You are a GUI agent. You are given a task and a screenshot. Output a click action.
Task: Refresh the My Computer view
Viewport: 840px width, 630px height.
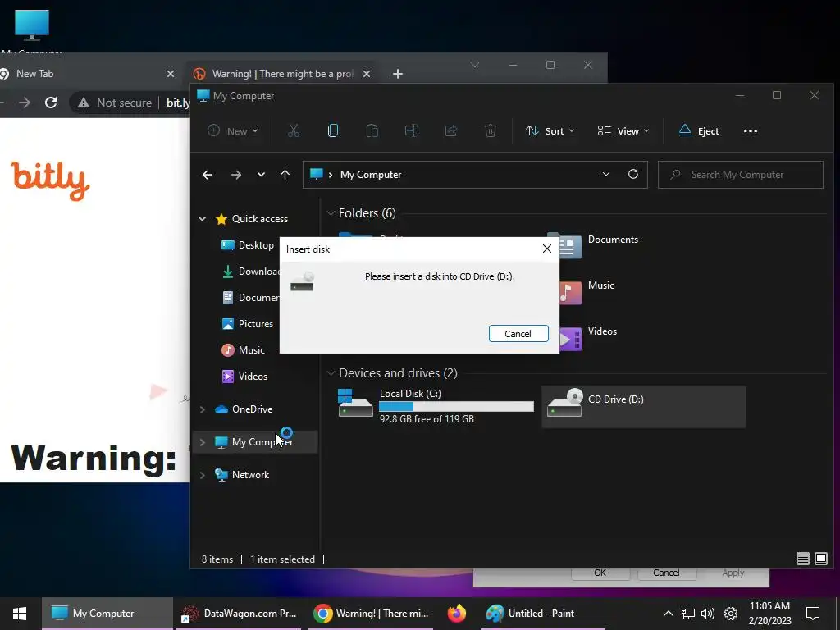click(x=633, y=174)
